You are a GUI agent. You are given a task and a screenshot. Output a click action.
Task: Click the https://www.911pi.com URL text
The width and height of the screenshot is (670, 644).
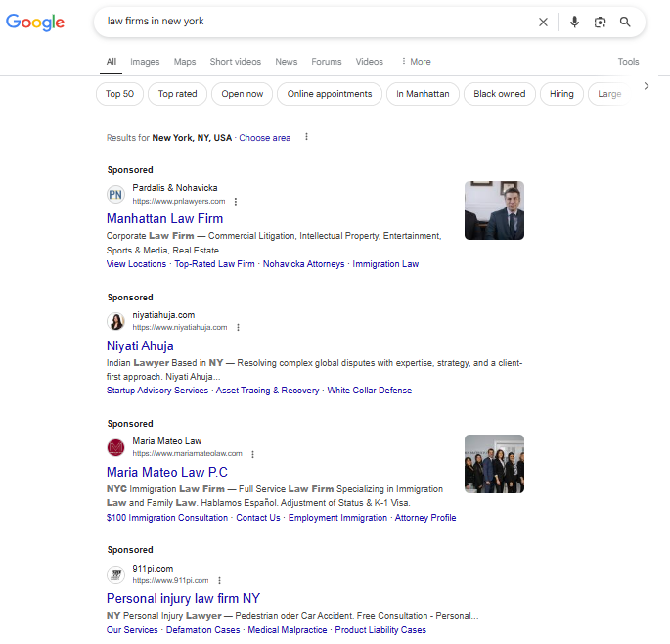coord(170,580)
